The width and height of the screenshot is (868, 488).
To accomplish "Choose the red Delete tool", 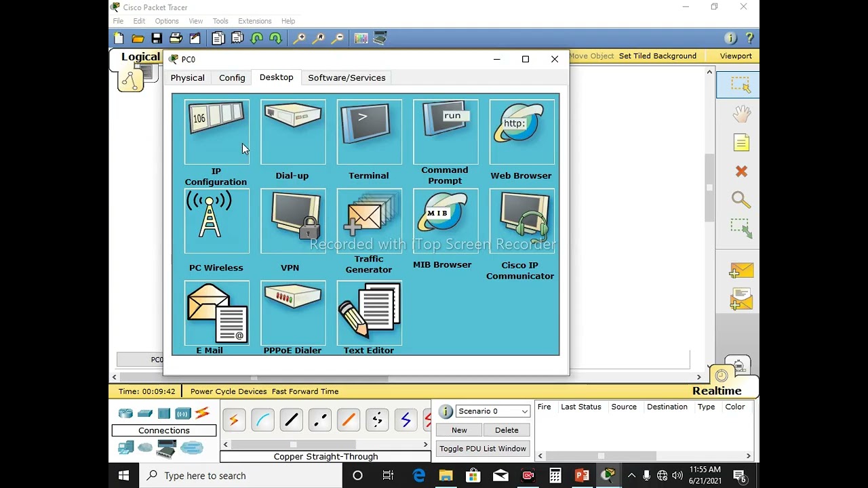I will coord(741,171).
